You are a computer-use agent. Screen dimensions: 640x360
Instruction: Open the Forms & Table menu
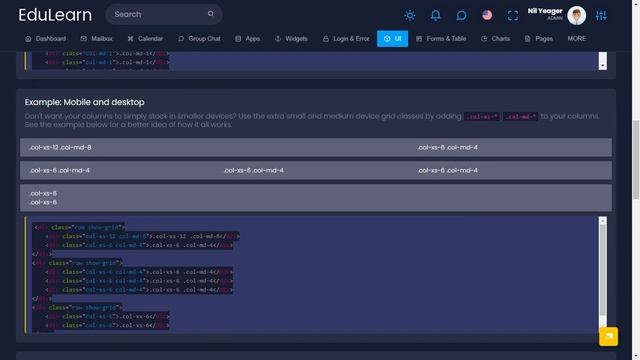point(441,39)
